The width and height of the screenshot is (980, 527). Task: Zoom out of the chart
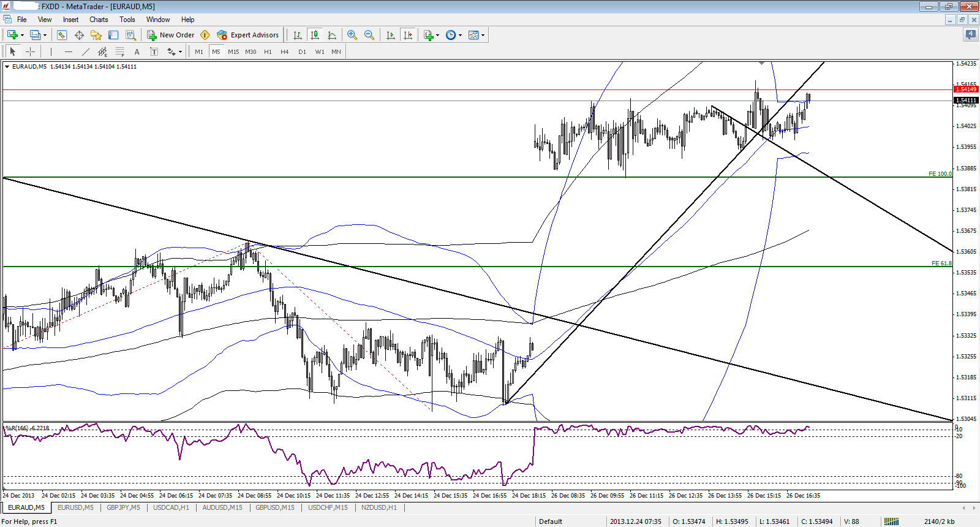click(369, 35)
